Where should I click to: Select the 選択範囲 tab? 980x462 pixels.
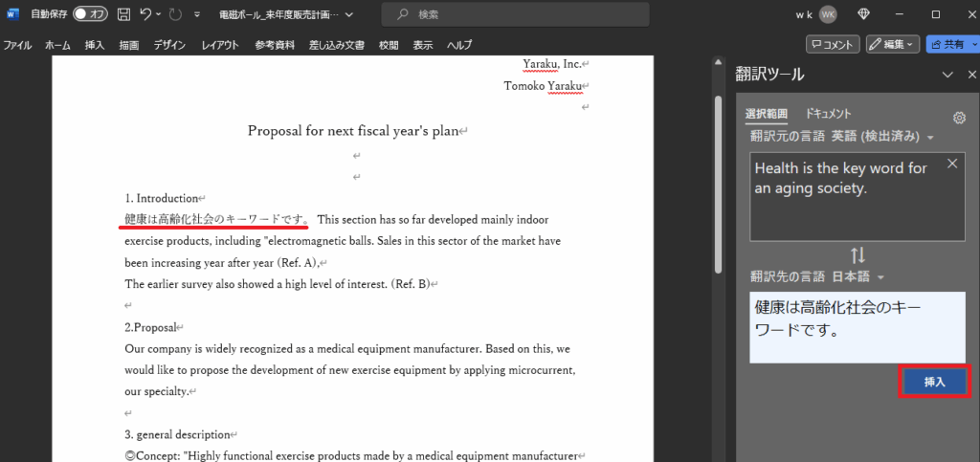[x=767, y=114]
